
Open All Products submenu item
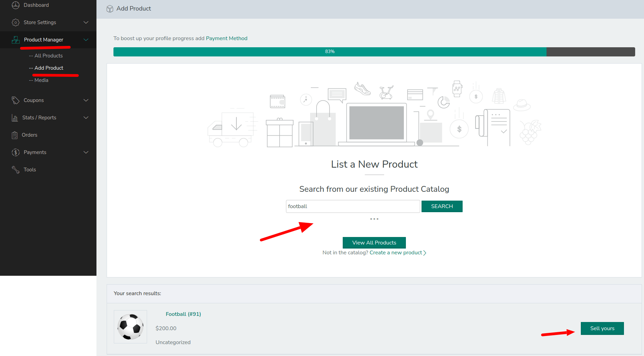tap(48, 56)
